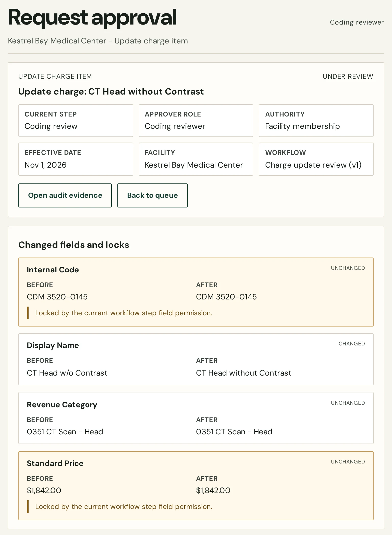Select the 'Internal Code' field title
Viewport: 392px width, 535px height.
[53, 270]
